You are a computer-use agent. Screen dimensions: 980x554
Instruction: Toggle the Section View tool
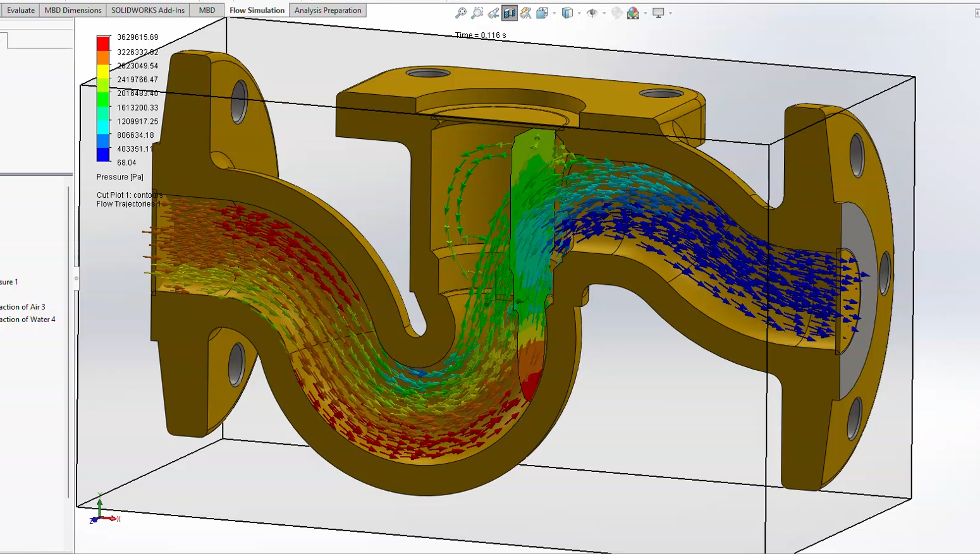[510, 13]
